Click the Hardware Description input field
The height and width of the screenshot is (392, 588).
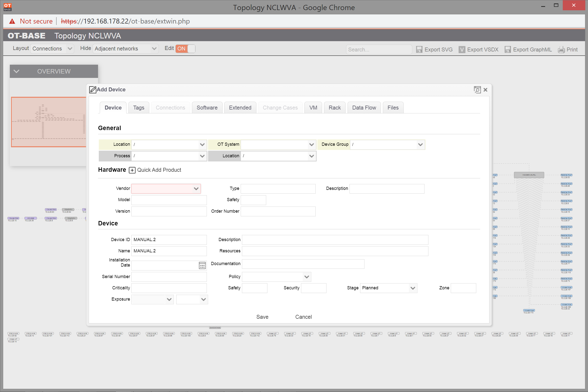(x=387, y=189)
